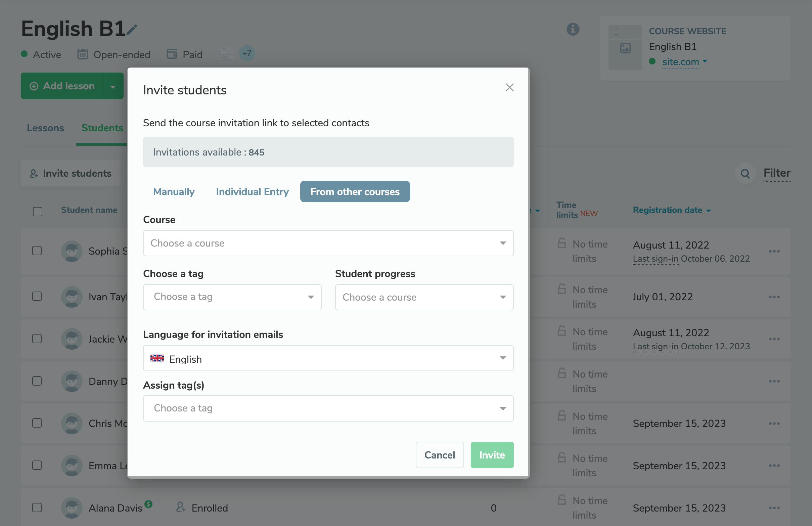Screen dimensions: 812x526
Task: Click the lock icon in Ivan's time limits
Action: tap(562, 289)
